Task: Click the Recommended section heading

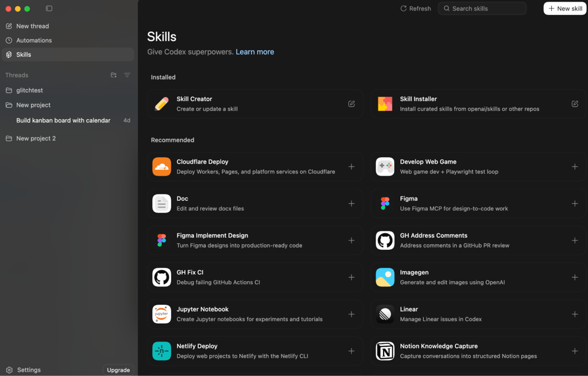Action: (x=172, y=140)
